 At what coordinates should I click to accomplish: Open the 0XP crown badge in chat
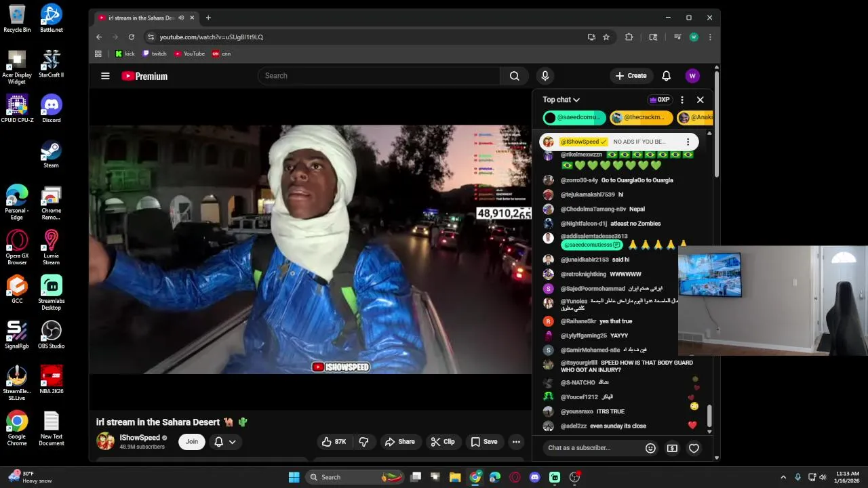click(x=659, y=100)
